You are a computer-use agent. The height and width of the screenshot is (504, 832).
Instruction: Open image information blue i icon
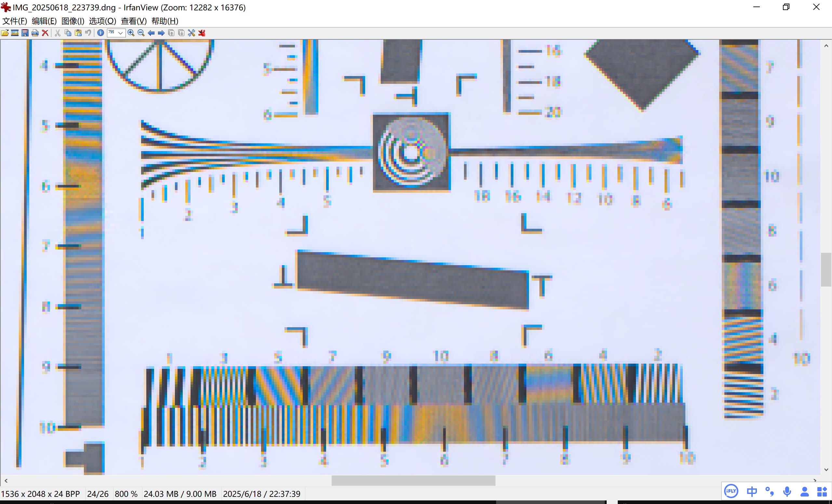click(x=100, y=33)
